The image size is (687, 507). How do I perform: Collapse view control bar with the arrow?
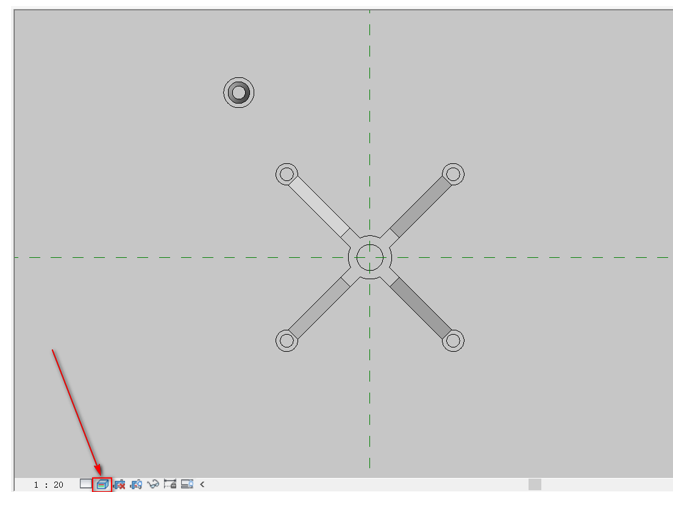click(202, 484)
